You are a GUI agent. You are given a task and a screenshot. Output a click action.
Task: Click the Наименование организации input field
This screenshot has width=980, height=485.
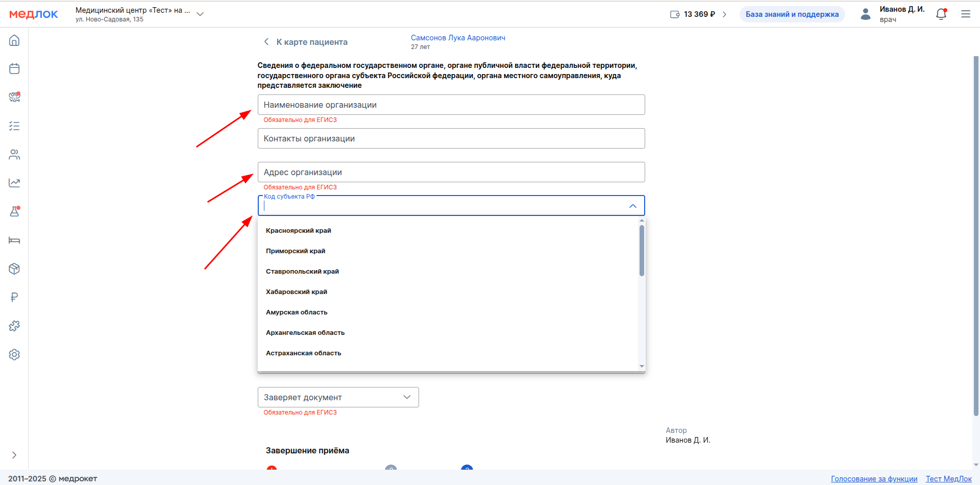(x=451, y=105)
